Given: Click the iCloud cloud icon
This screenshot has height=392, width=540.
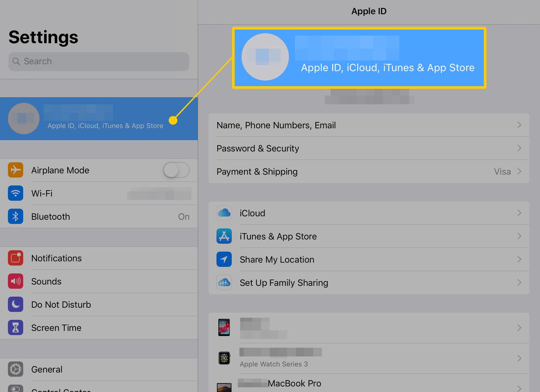Looking at the screenshot, I should [224, 213].
